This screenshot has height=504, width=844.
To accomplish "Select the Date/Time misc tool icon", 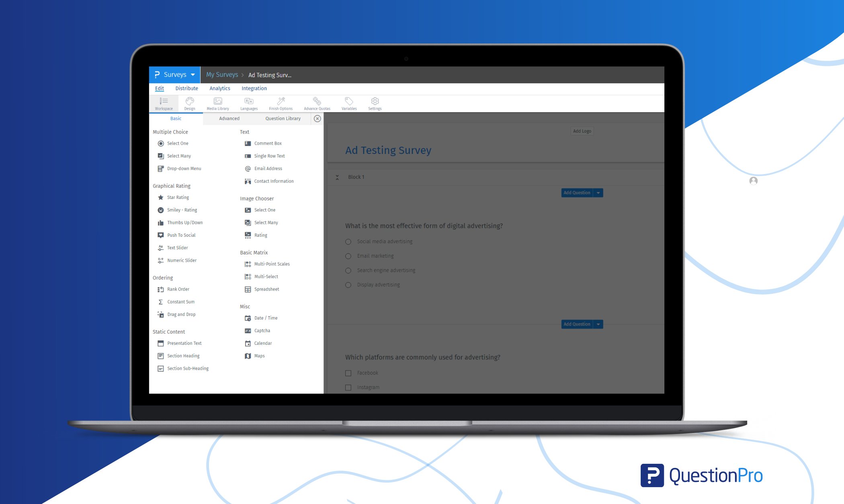I will coord(248,318).
